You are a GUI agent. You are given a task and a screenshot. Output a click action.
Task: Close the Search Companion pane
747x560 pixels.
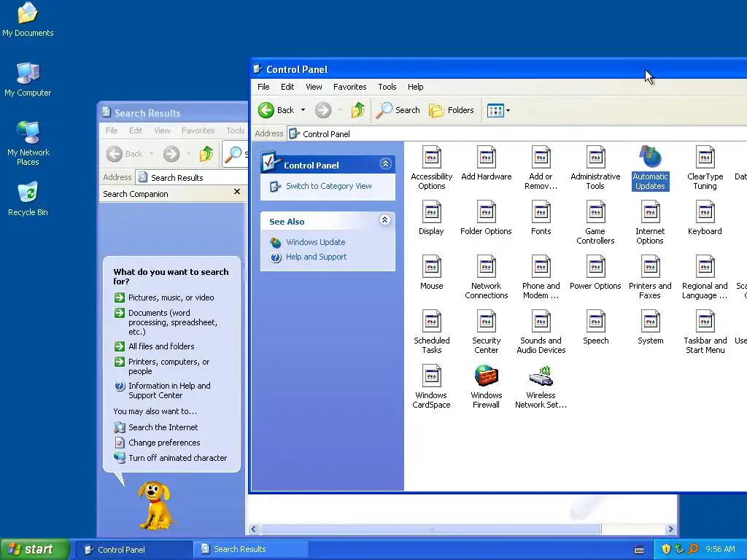point(237,192)
